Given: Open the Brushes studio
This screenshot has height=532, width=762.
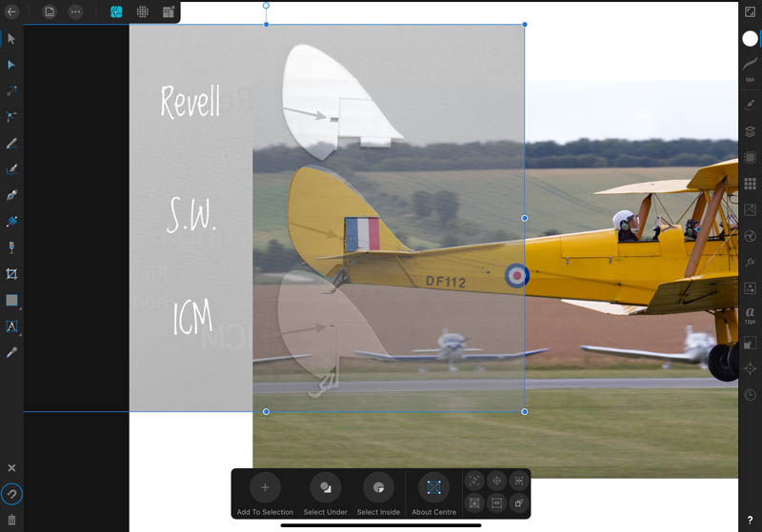Looking at the screenshot, I should point(750,105).
